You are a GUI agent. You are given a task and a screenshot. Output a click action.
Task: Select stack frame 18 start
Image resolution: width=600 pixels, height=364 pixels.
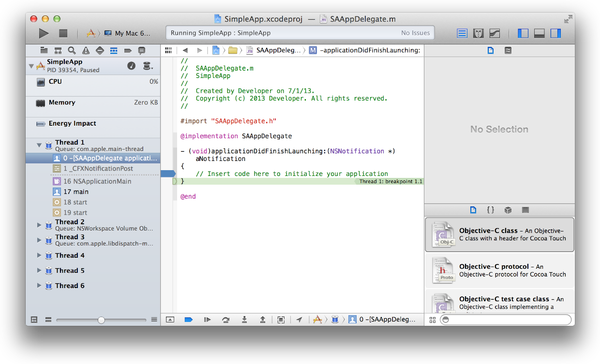click(93, 202)
